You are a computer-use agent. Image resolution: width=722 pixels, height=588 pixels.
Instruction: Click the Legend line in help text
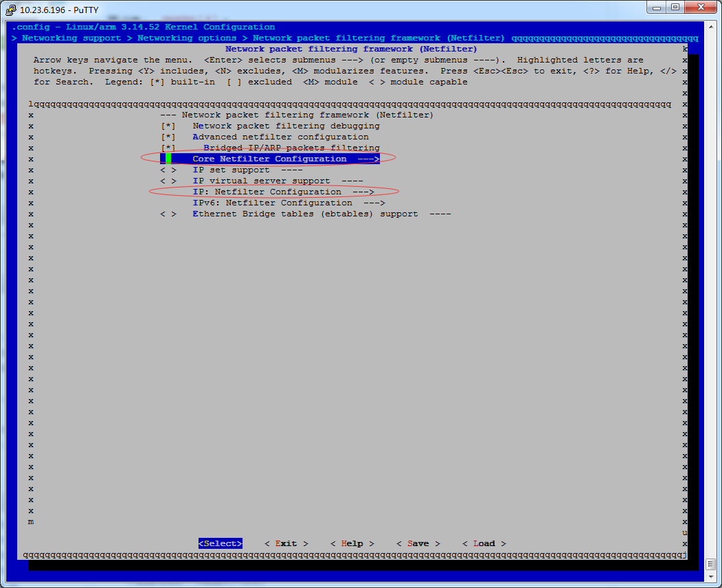click(286, 82)
